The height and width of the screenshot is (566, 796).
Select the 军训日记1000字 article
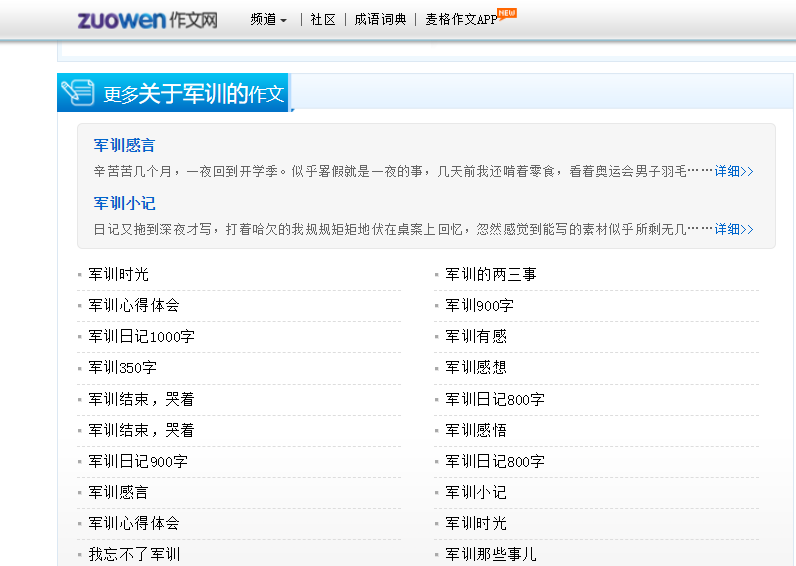(141, 336)
